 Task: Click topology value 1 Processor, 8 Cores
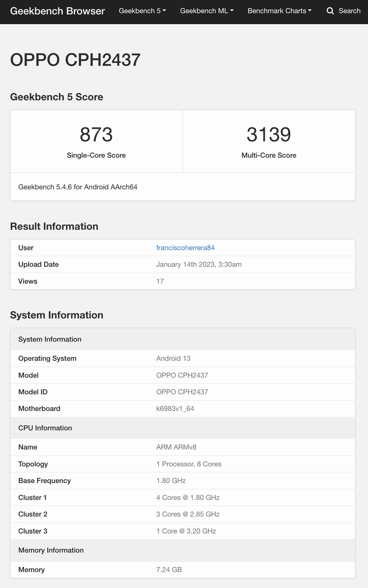point(189,464)
